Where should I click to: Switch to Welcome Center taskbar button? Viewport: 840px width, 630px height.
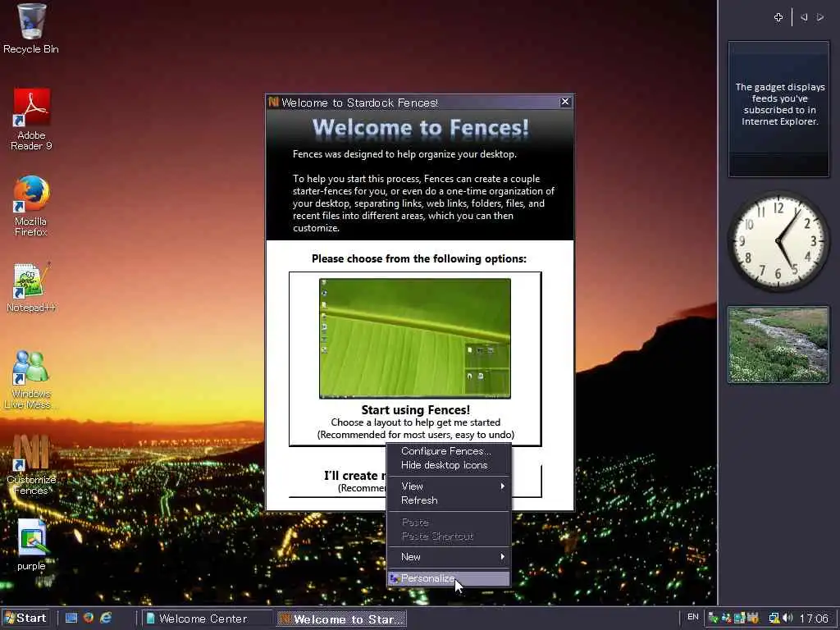point(207,619)
